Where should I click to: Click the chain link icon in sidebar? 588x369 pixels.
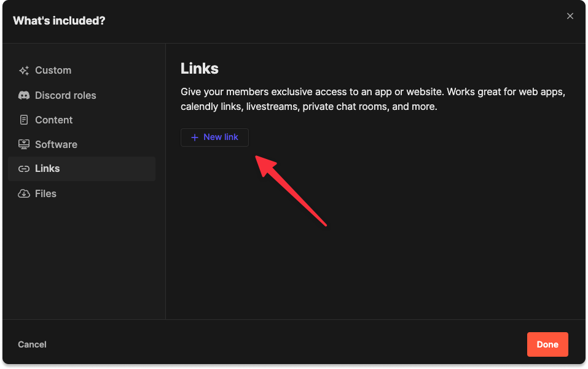[24, 169]
